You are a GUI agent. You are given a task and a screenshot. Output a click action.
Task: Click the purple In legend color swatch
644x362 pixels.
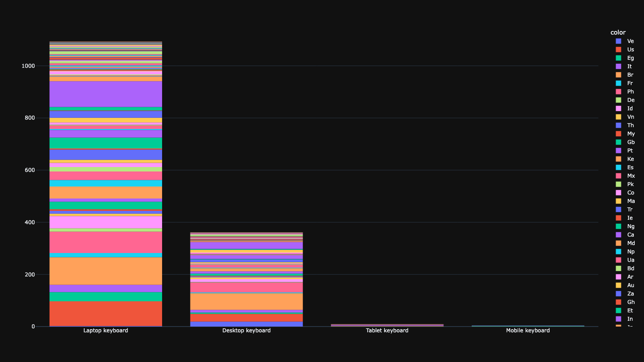[x=618, y=319]
